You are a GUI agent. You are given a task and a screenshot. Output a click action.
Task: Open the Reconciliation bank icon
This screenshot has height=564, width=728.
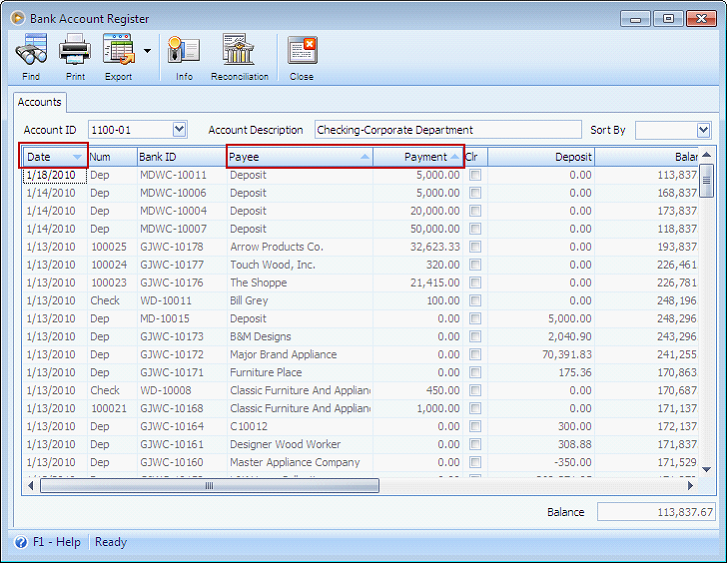coord(239,50)
